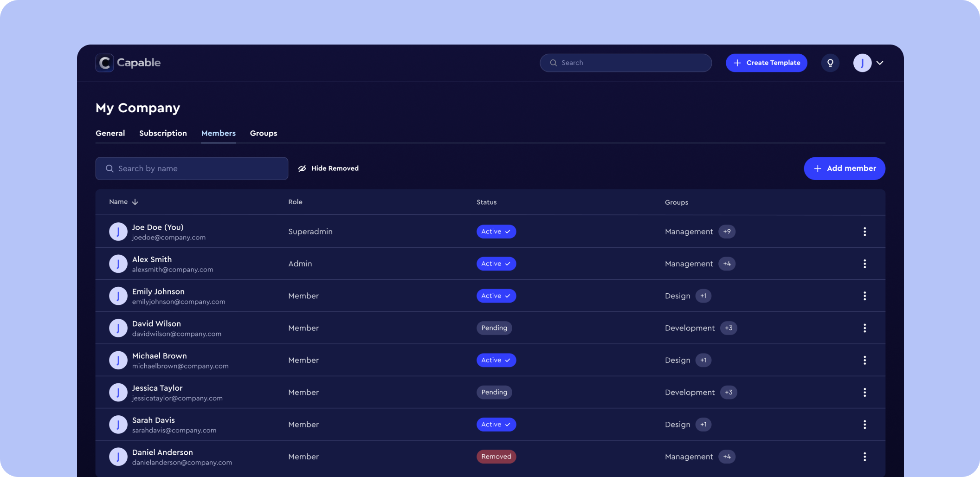Show Joe Doe's +9 additional groups
Screen dimensions: 980x477
tap(727, 232)
